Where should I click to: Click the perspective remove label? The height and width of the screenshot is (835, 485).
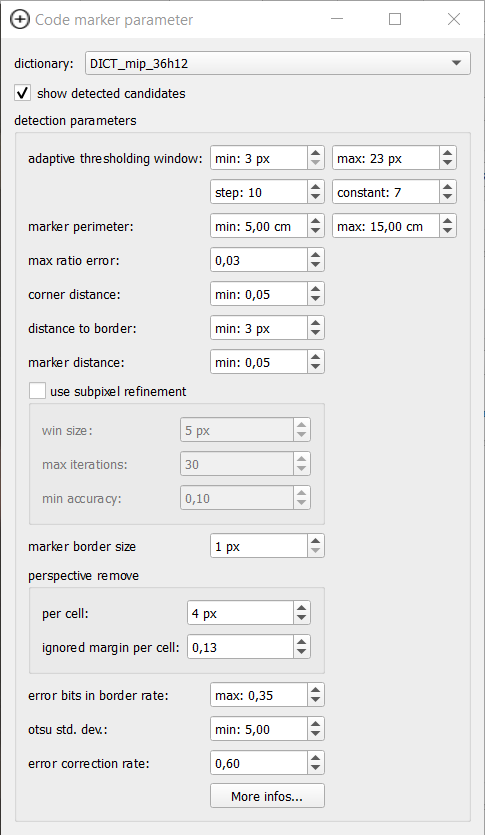(84, 576)
